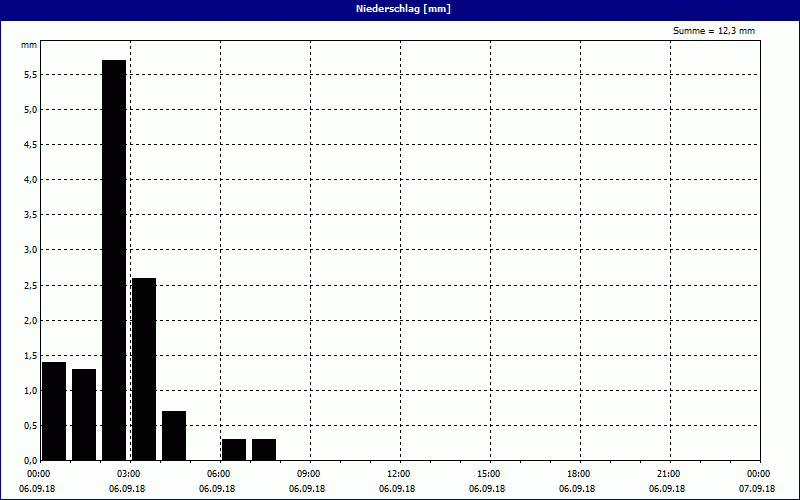Select the 12:00 time axis label
This screenshot has width=800, height=500.
(398, 473)
